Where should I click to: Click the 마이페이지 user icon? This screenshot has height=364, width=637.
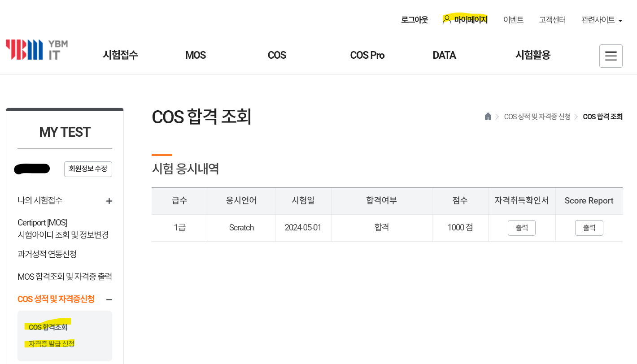tap(447, 19)
